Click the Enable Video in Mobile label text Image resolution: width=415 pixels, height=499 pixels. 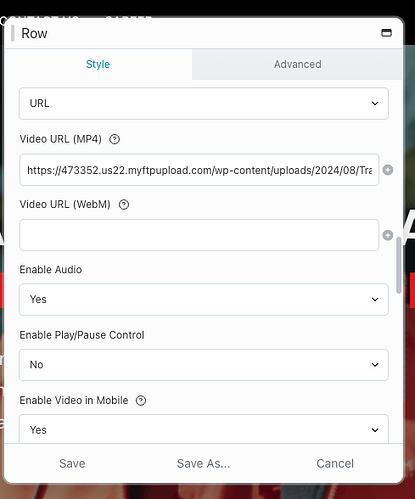coord(74,400)
